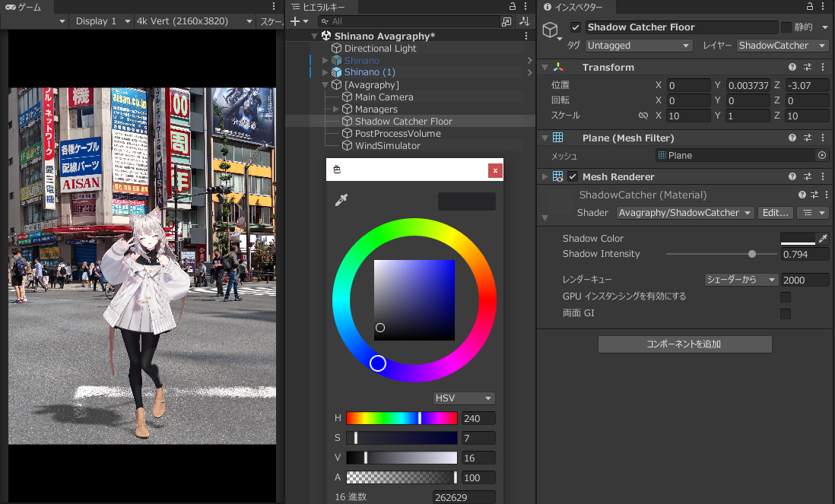This screenshot has width=835, height=504.
Task: Open the Transform component help icon
Action: pyautogui.click(x=792, y=67)
